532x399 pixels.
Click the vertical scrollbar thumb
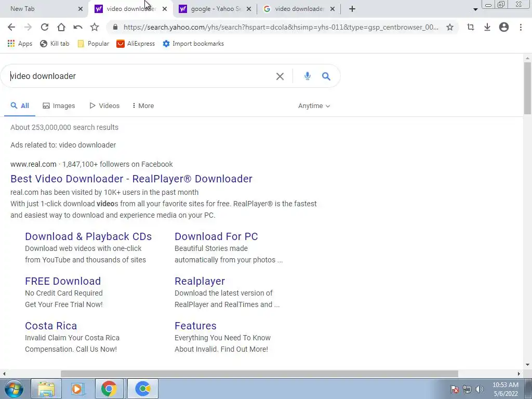pos(527,88)
